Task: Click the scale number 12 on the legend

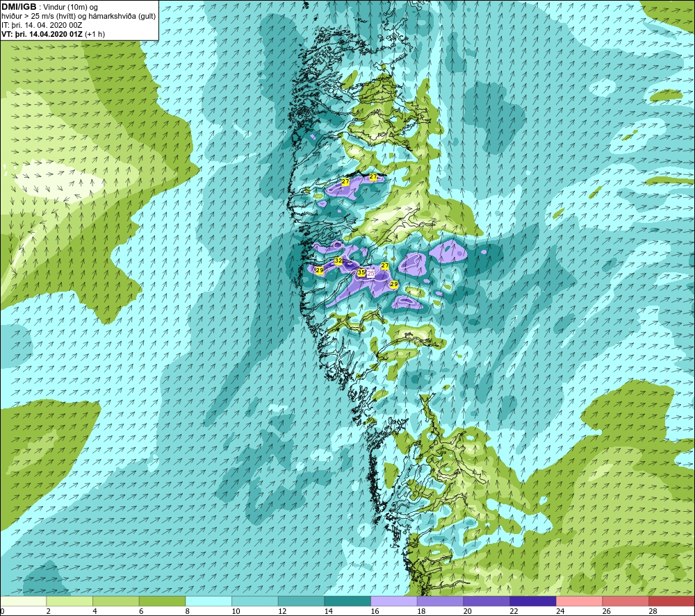Action: pyautogui.click(x=282, y=611)
